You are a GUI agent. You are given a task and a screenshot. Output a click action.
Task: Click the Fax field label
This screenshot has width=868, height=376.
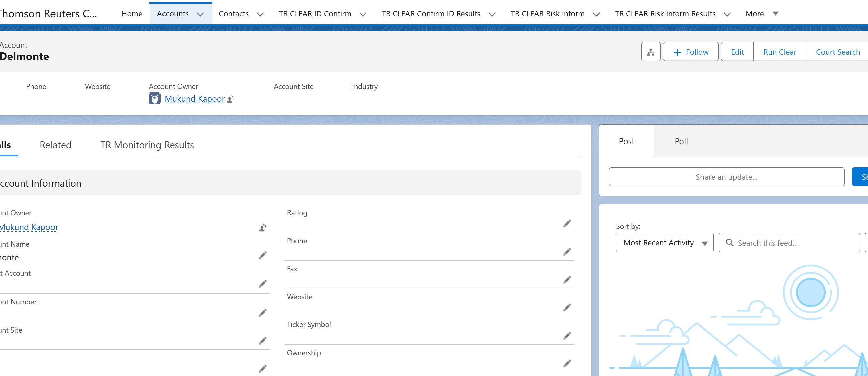[x=292, y=269]
